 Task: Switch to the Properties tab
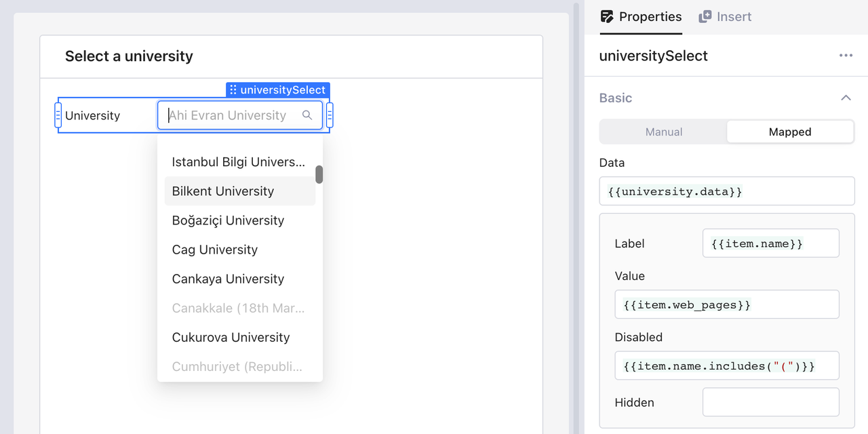(641, 17)
